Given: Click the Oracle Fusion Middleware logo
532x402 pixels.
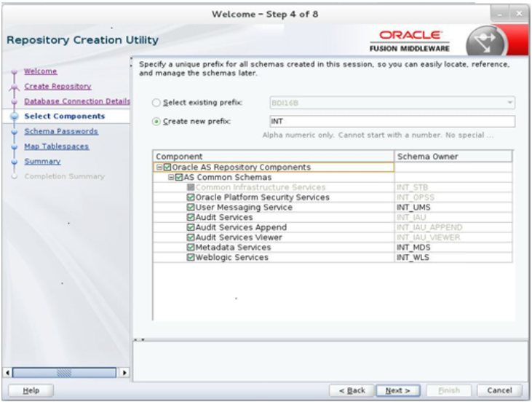Looking at the screenshot, I should [x=410, y=41].
